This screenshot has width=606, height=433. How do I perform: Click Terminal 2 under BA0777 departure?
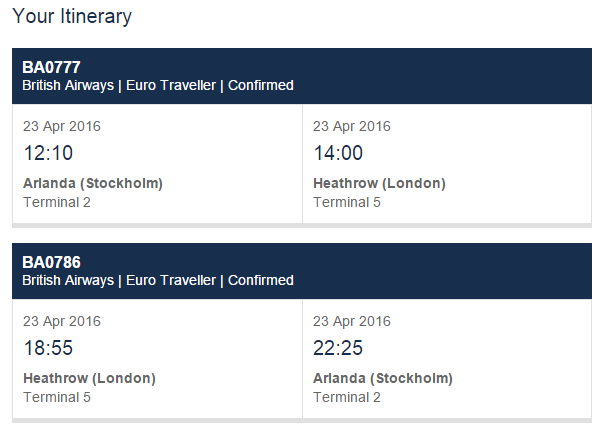tap(56, 202)
